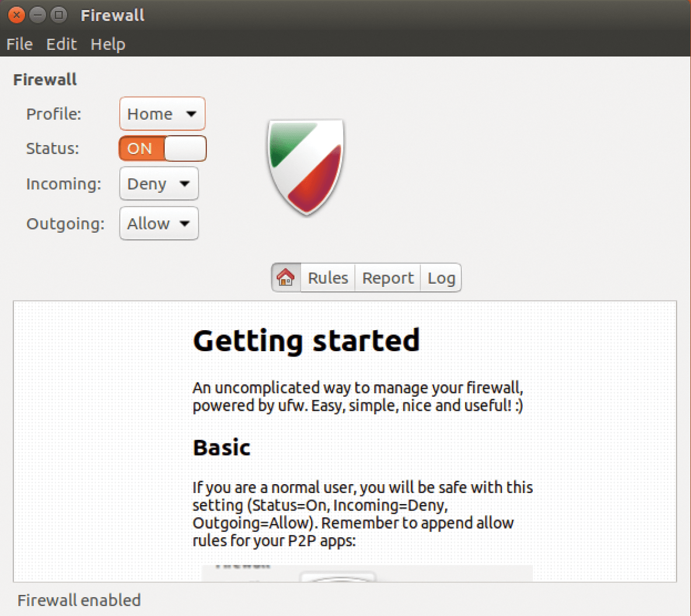691x616 pixels.
Task: Switch to the Rules tab
Action: [328, 278]
